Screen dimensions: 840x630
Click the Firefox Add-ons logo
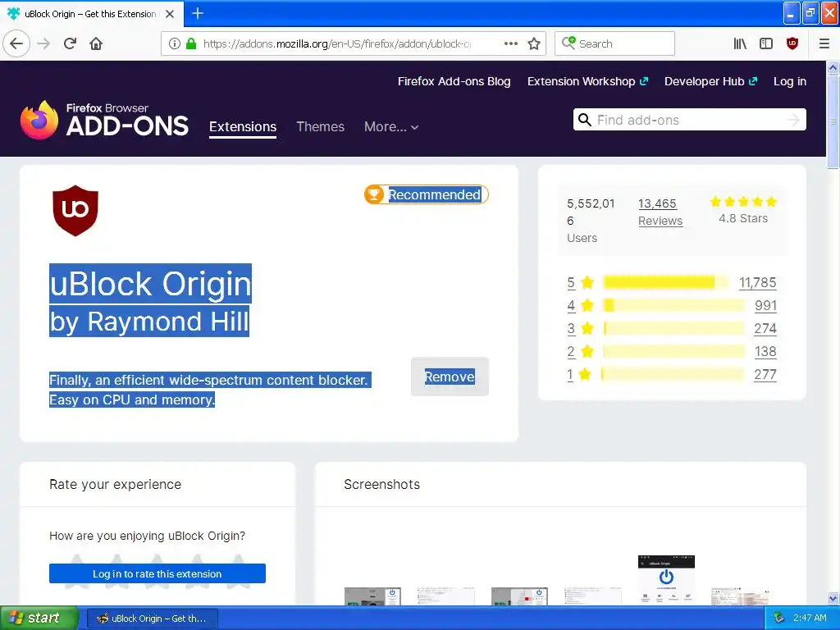104,120
